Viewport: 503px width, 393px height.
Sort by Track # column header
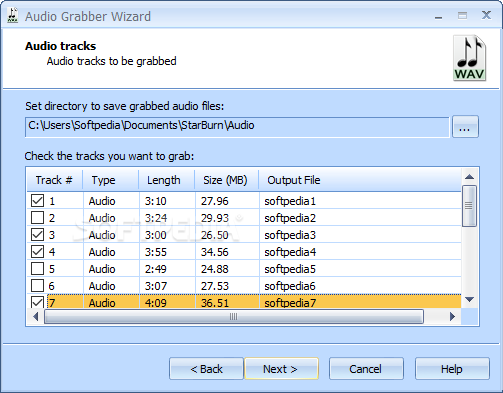tap(55, 180)
